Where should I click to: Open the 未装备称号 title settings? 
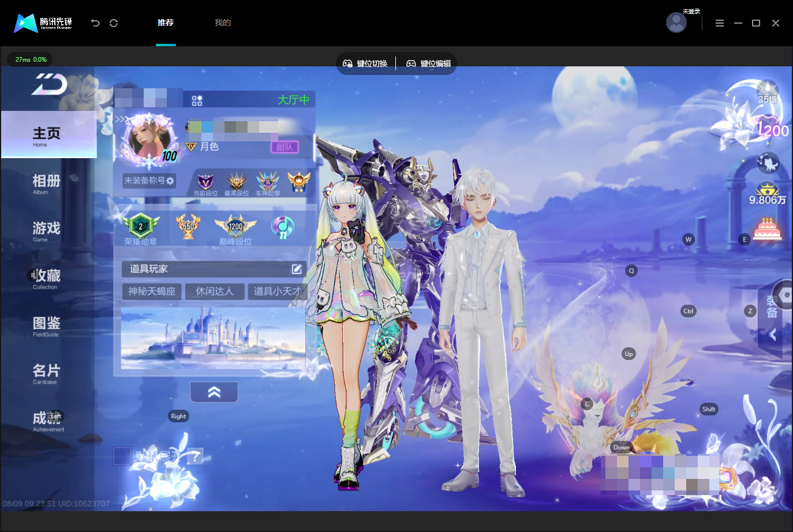click(x=149, y=181)
